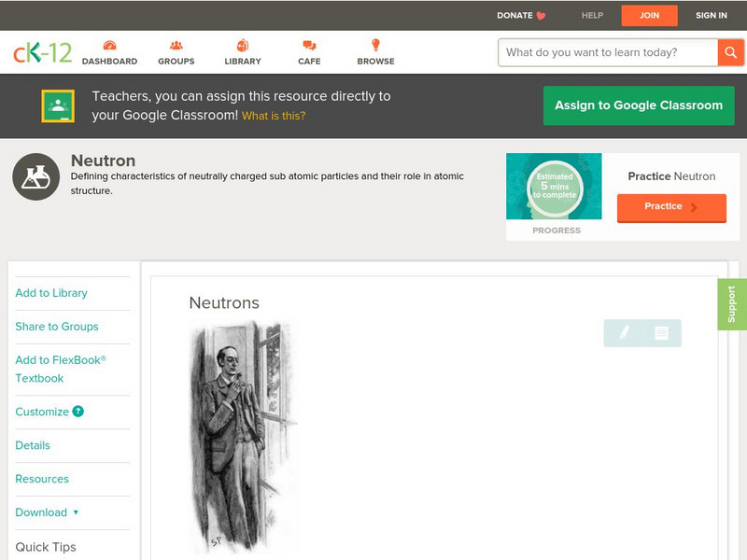Click the Customize help question mark
The height and width of the screenshot is (560, 747).
tap(78, 412)
